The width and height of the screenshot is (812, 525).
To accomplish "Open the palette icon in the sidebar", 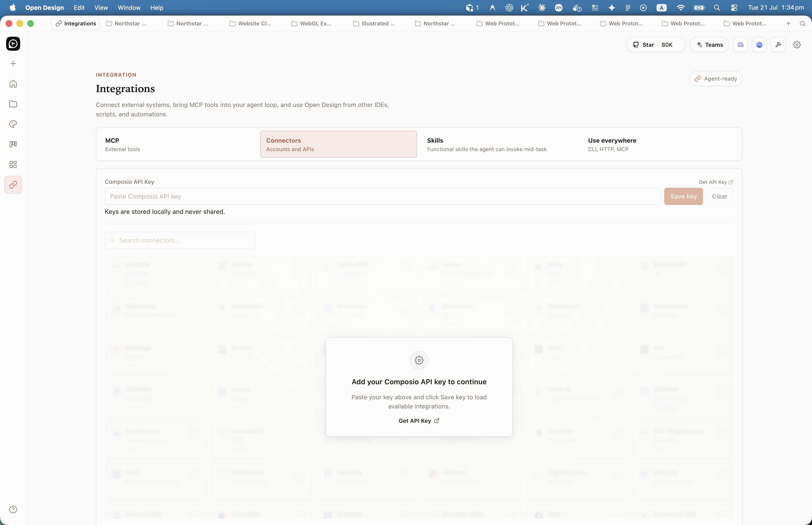I will [x=13, y=124].
